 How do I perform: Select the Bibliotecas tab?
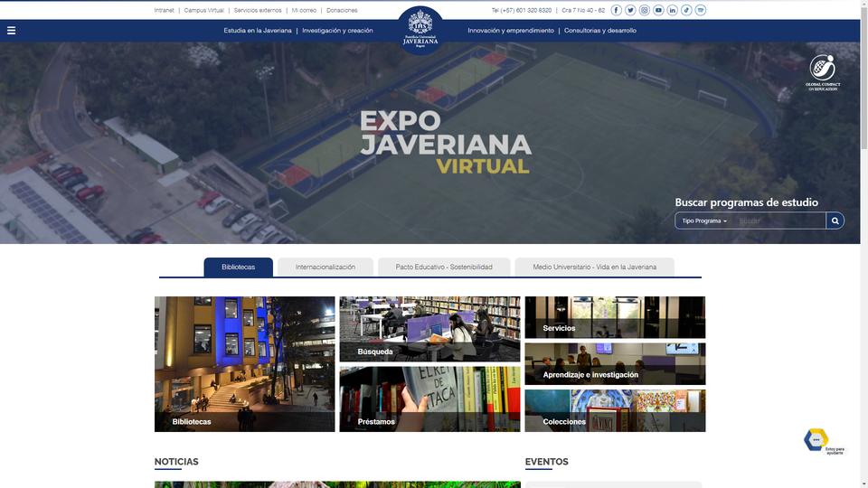(238, 267)
